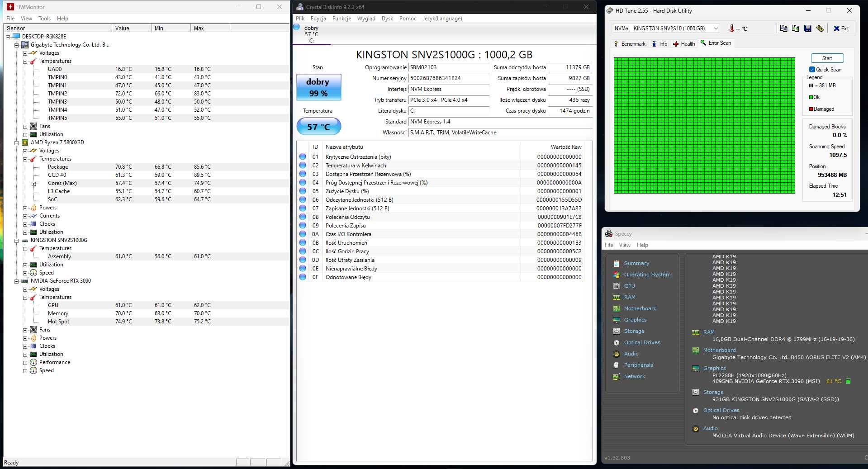Click the Storage heading link in Speccy summary
868x469 pixels.
[x=713, y=392]
